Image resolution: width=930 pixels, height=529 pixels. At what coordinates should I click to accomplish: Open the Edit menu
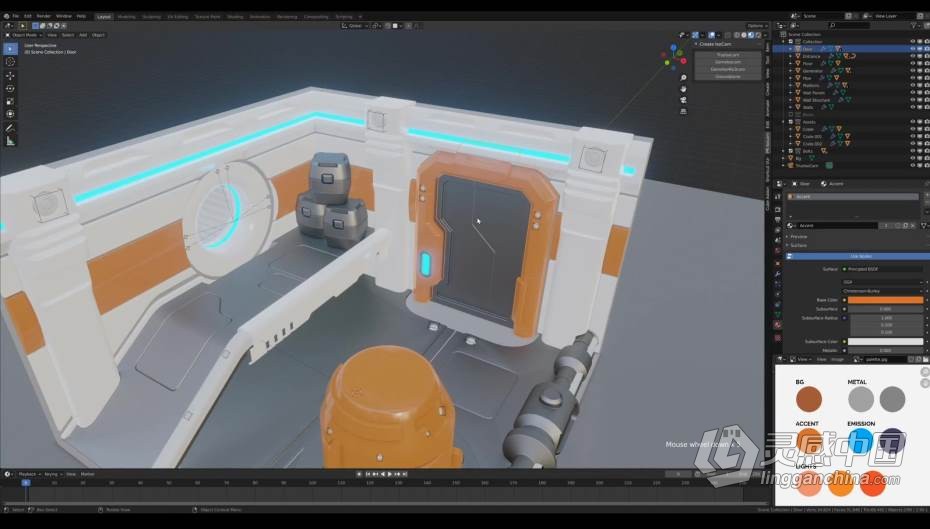28,16
